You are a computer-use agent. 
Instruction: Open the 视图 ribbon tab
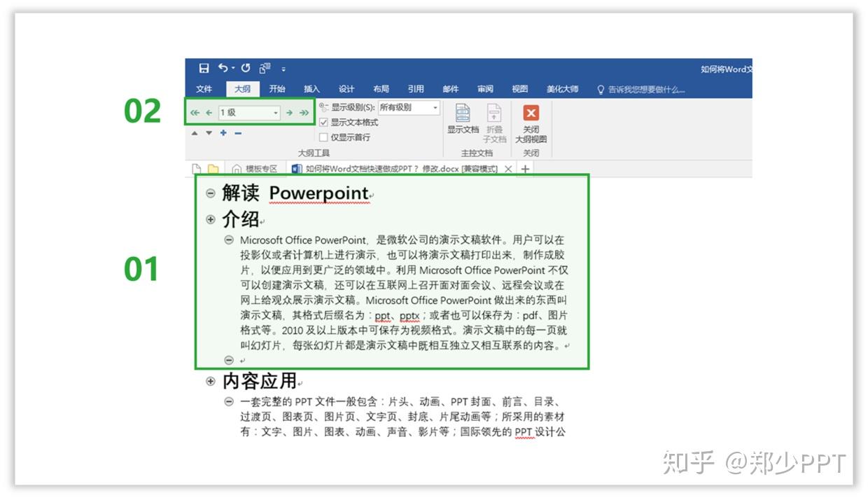point(519,89)
